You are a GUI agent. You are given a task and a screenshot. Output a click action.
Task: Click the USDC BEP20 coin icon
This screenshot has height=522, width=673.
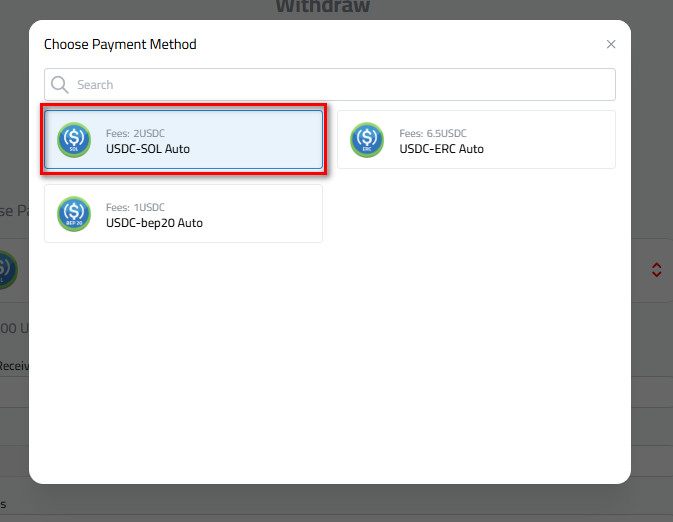click(x=74, y=213)
